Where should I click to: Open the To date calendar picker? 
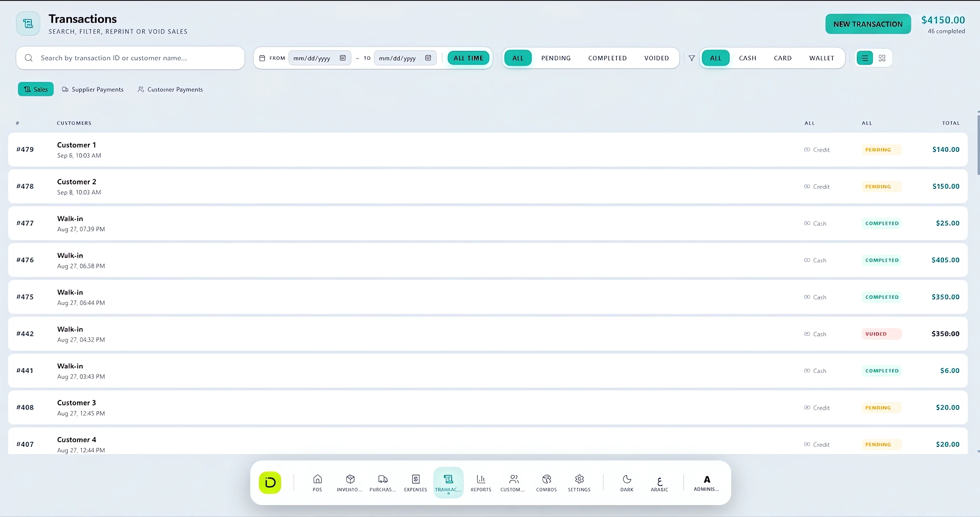pyautogui.click(x=428, y=58)
